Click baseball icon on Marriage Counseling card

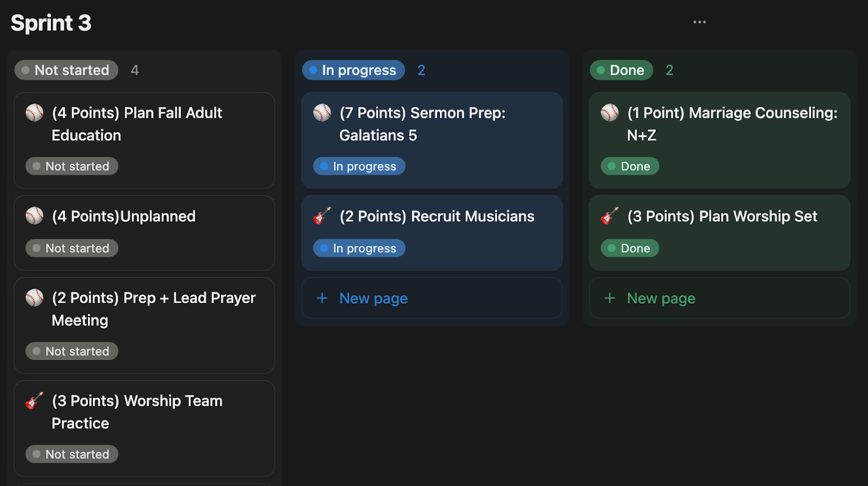point(609,112)
